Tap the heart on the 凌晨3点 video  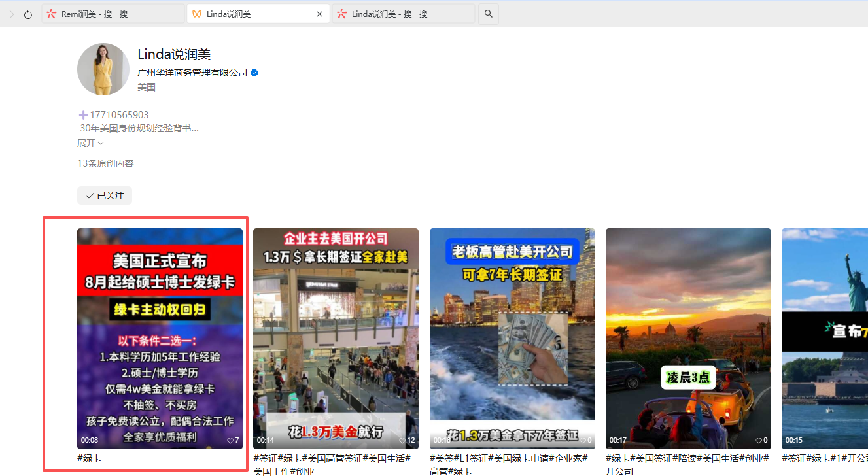click(x=759, y=441)
